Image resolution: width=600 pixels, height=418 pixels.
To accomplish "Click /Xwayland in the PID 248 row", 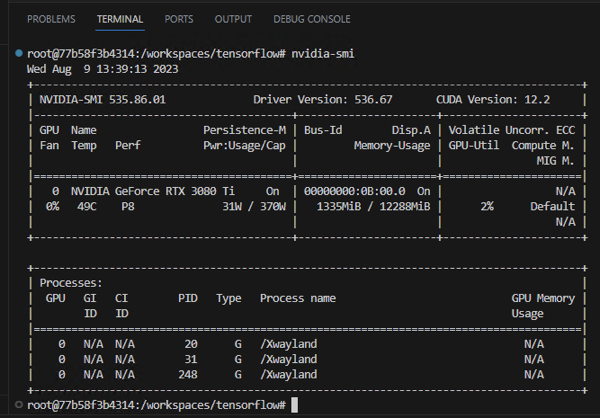I will click(x=289, y=374).
